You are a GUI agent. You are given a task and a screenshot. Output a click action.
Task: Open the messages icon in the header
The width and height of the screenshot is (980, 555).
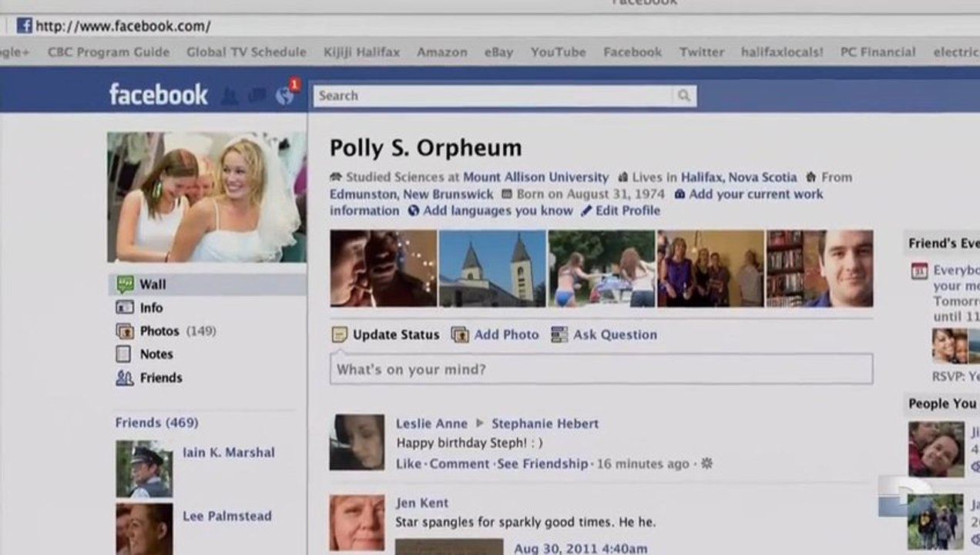(x=257, y=96)
